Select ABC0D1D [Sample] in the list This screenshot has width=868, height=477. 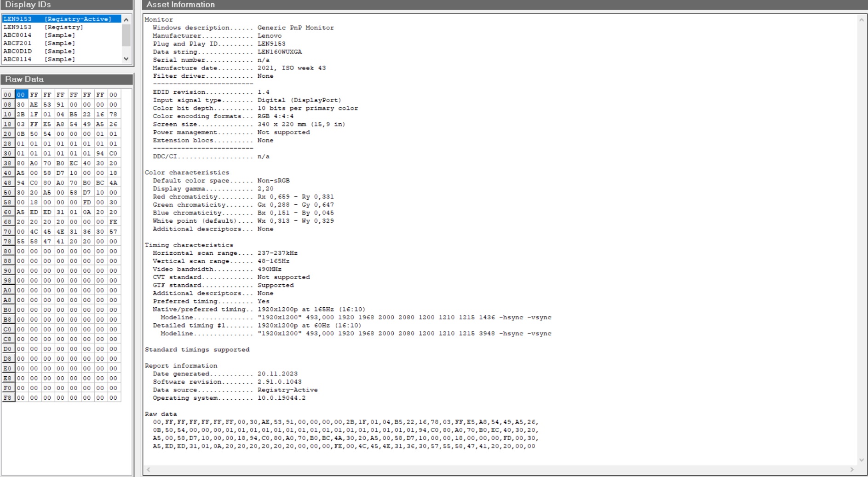click(x=62, y=51)
